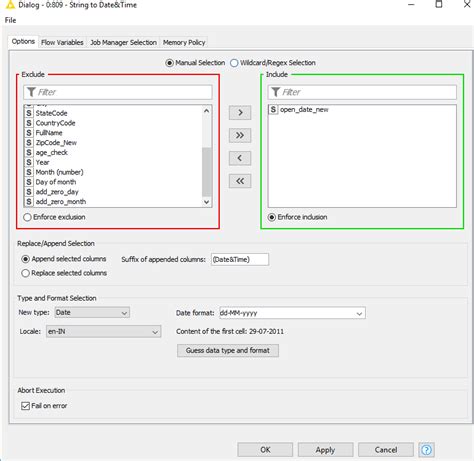Click the single right arrow add button
This screenshot has height=461, width=474.
pyautogui.click(x=240, y=113)
